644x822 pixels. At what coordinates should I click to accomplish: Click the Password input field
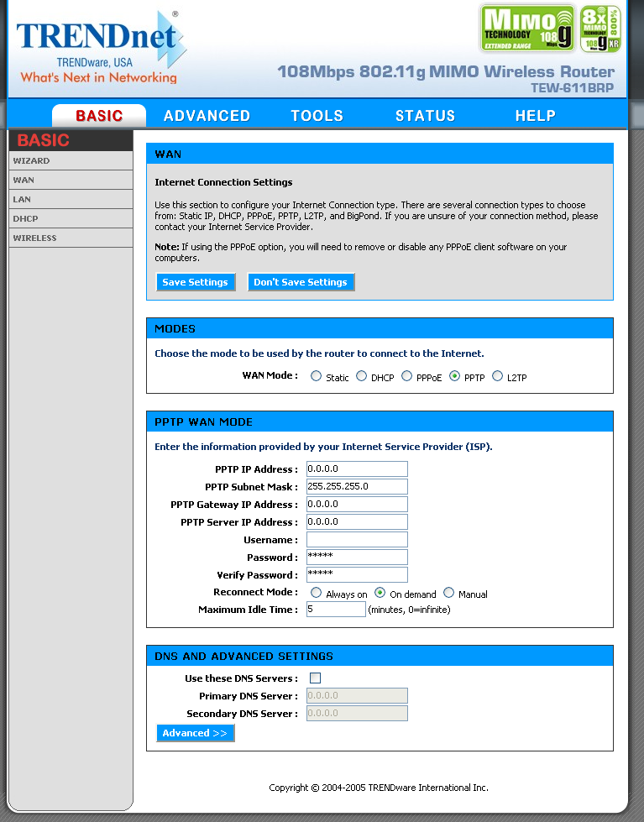357,557
